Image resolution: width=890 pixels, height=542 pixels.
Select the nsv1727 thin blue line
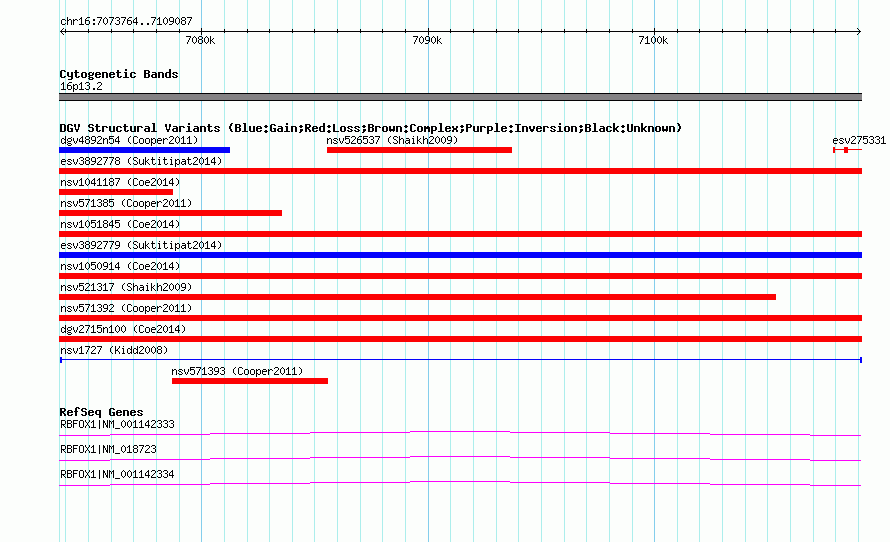pyautogui.click(x=461, y=360)
